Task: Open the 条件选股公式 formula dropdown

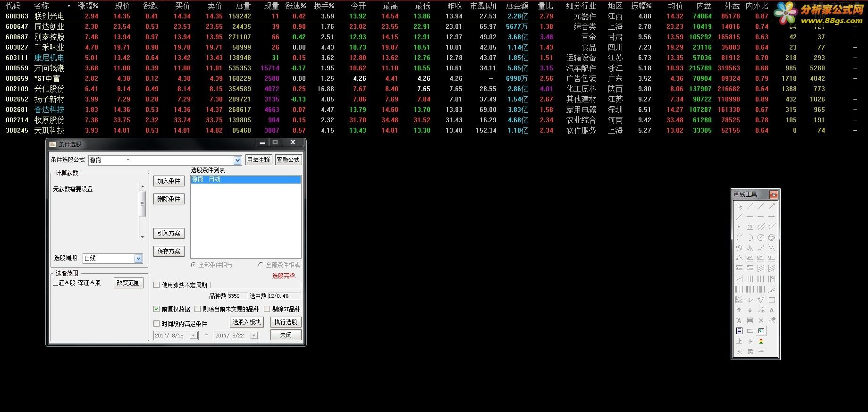Action: click(x=237, y=160)
